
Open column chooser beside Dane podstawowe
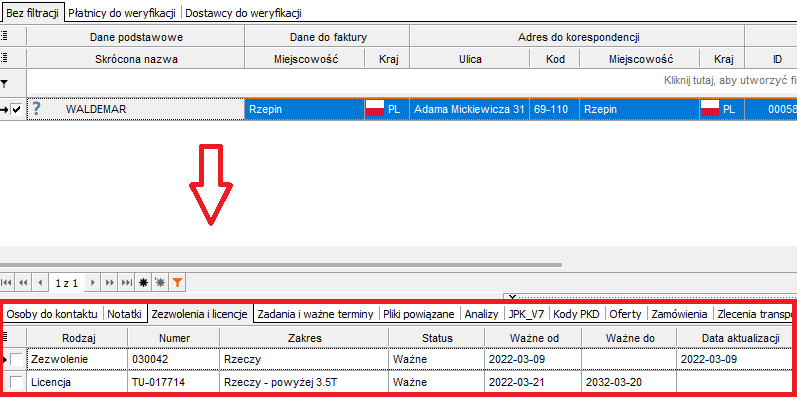click(6, 37)
